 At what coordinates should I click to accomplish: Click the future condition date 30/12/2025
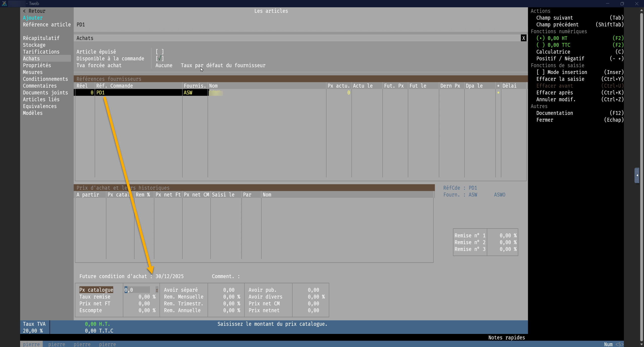tap(170, 276)
